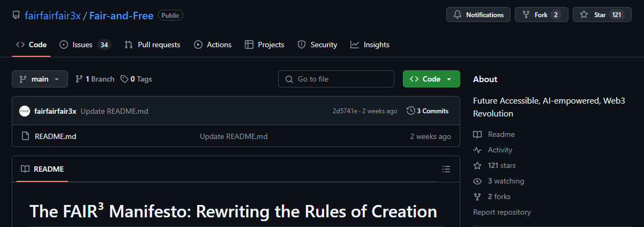Open the README.md file
Viewport: 644px width, 227px height.
click(56, 136)
